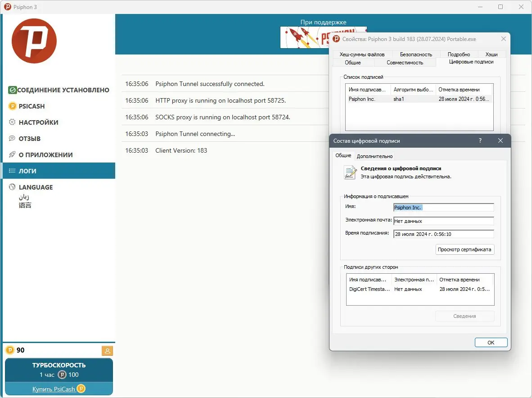Viewport: 532px width, 398px height.
Task: Click the Просмотр сертификата button
Action: pyautogui.click(x=464, y=249)
